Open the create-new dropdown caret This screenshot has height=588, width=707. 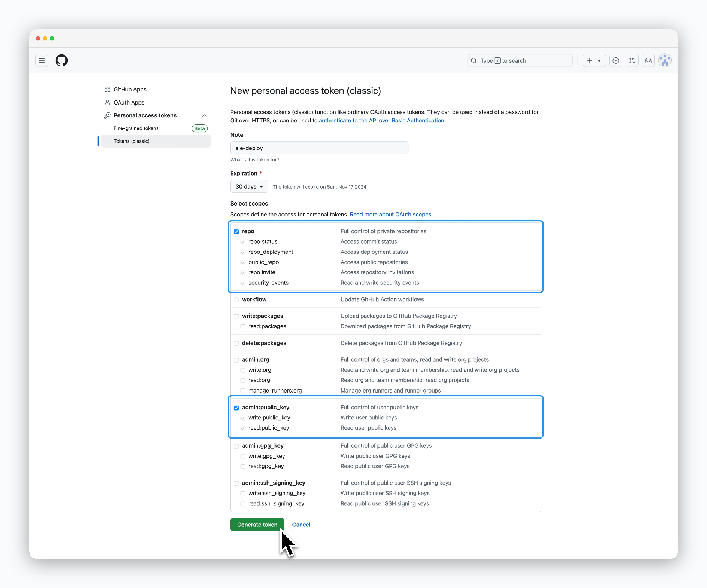(599, 61)
